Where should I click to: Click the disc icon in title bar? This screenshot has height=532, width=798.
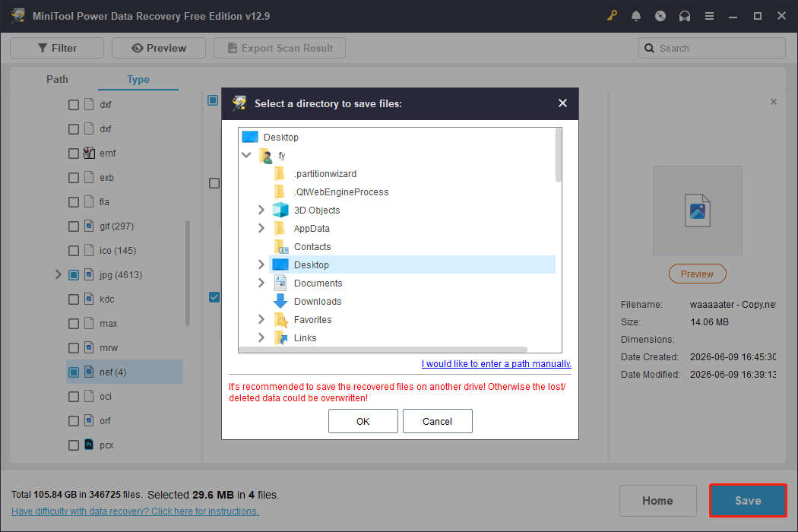tap(660, 16)
